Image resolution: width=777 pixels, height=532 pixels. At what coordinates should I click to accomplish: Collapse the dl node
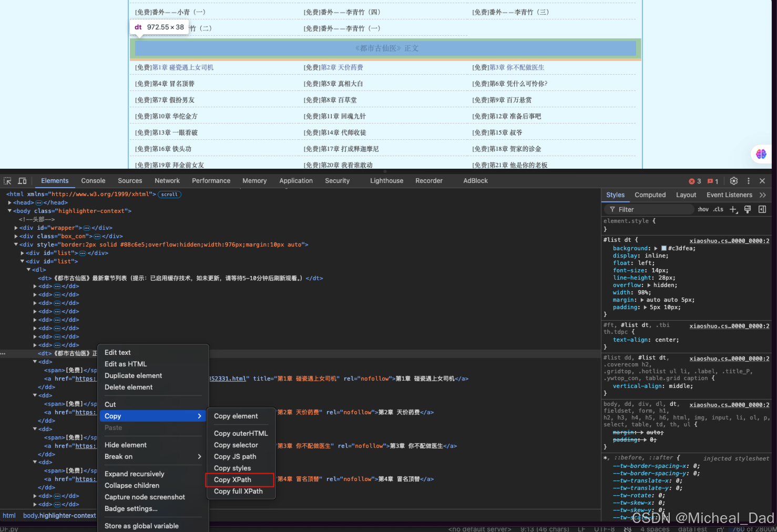pyautogui.click(x=29, y=270)
